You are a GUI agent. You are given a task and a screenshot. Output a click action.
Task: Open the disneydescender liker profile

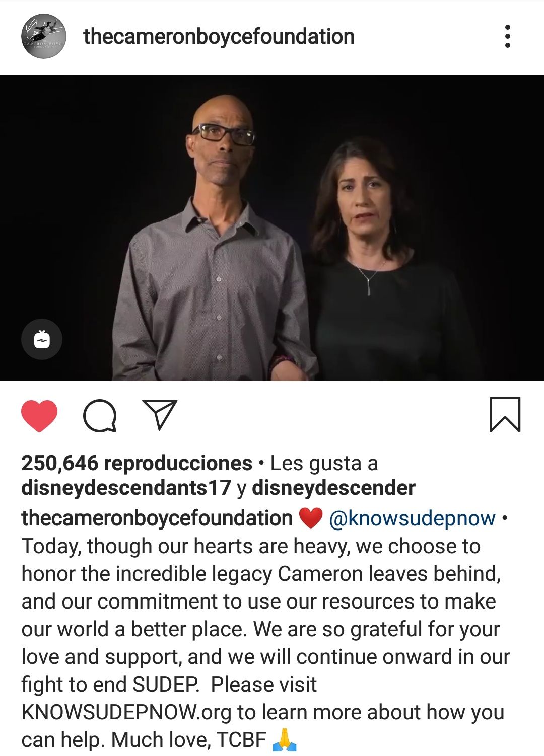[333, 488]
